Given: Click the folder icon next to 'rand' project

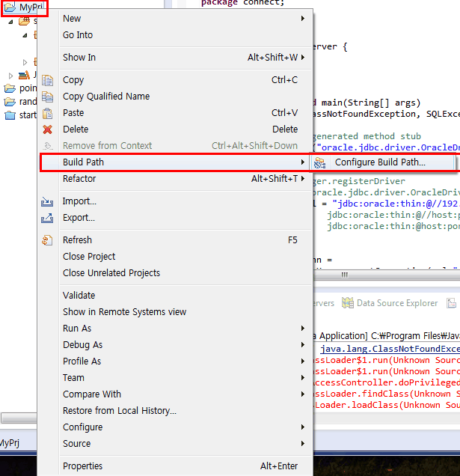Looking at the screenshot, I should 10,102.
